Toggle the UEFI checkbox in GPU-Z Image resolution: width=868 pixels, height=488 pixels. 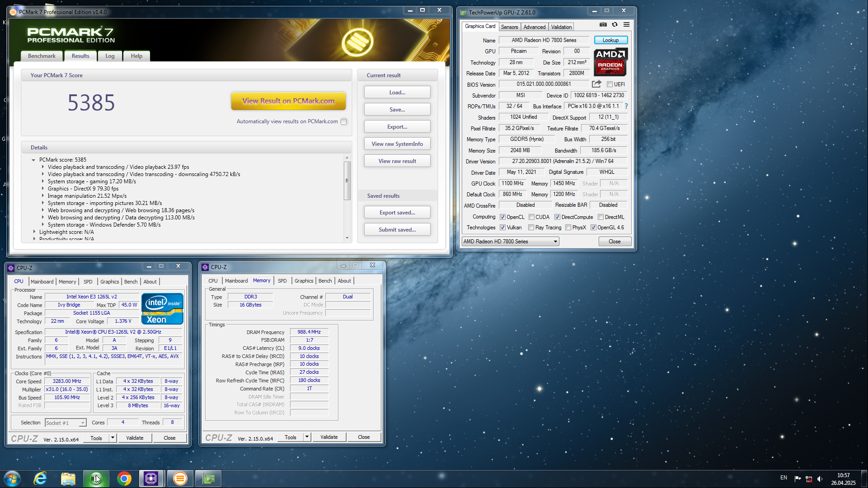click(610, 84)
